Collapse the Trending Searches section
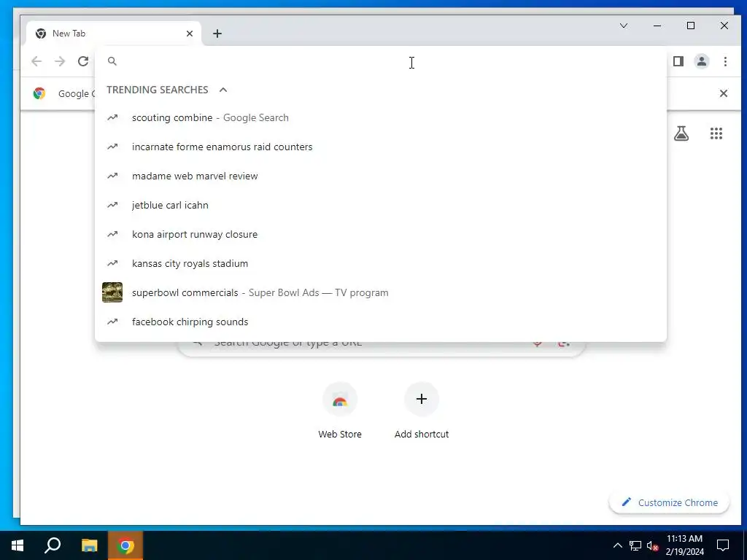Image resolution: width=747 pixels, height=560 pixels. pos(223,90)
